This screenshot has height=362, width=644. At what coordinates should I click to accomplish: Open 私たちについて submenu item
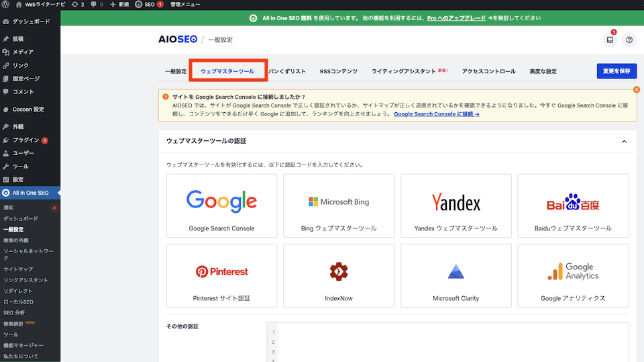21,356
